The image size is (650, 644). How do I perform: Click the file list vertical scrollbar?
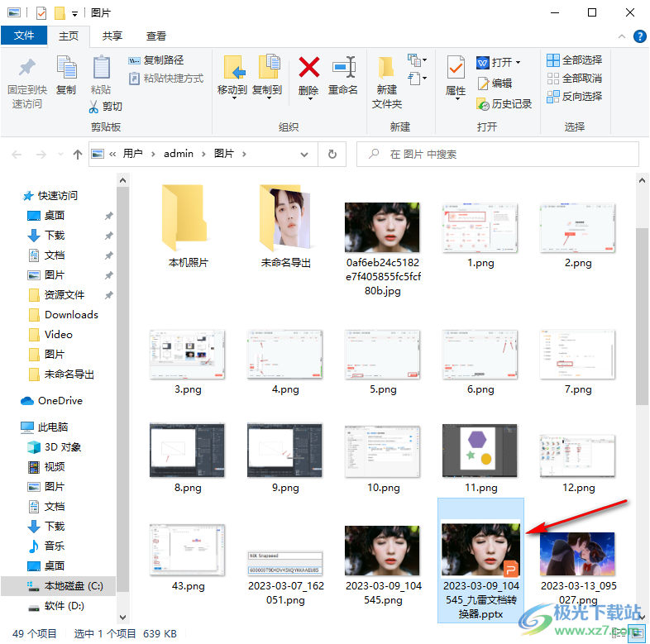tap(642, 316)
